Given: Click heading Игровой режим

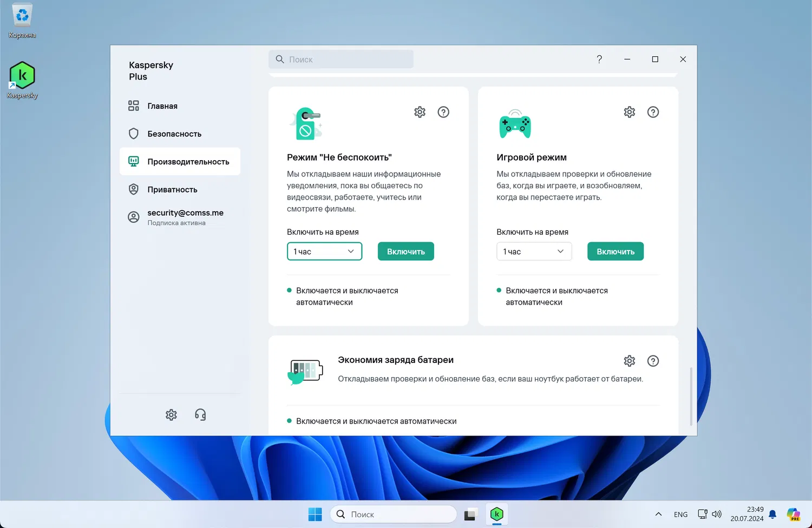Looking at the screenshot, I should tap(532, 157).
